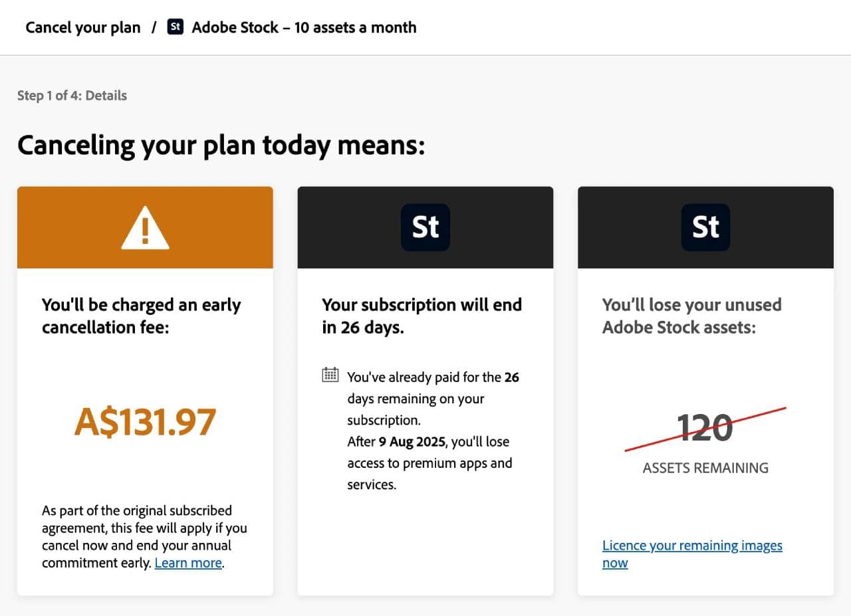The image size is (851, 616).
Task: Click the exclamation mark inside the warning triangle
Action: [145, 231]
